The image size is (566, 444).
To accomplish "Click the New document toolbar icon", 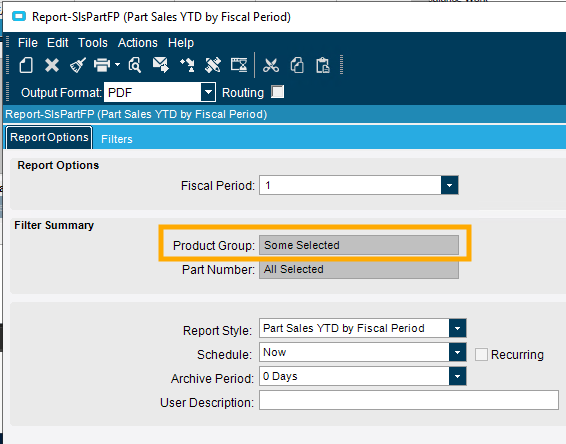I will (x=26, y=65).
